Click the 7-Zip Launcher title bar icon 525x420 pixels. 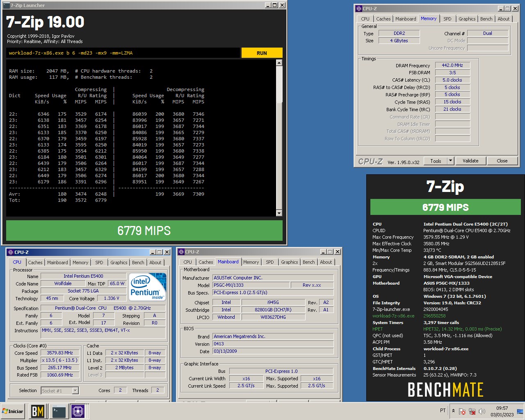click(7, 5)
